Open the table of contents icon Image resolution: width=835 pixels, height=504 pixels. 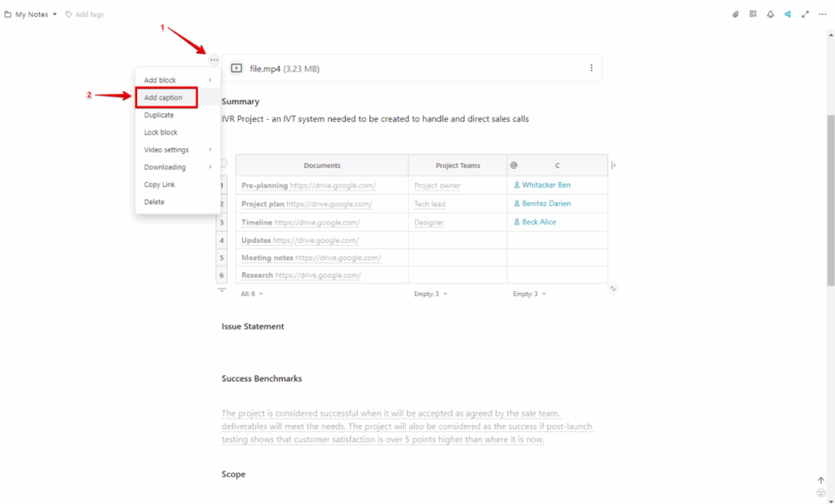(753, 14)
